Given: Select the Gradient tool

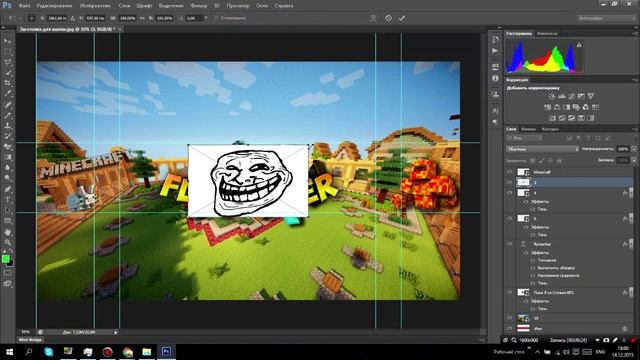Looking at the screenshot, I should click(8, 158).
